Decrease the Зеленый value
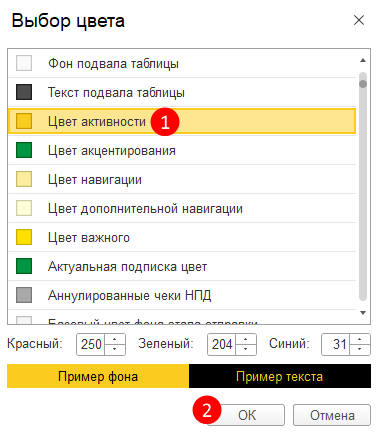Image resolution: width=379 pixels, height=435 pixels. point(246,349)
